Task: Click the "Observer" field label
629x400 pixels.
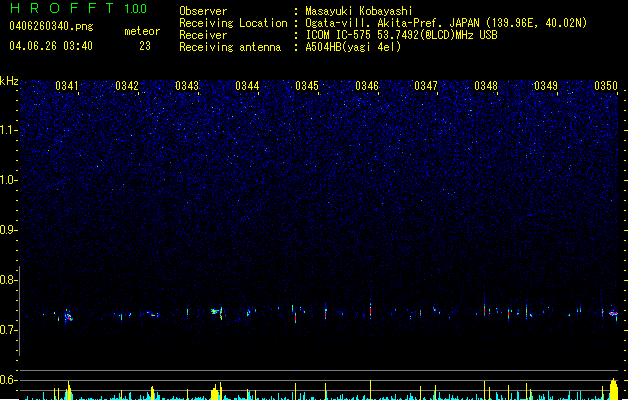Action: pyautogui.click(x=203, y=11)
